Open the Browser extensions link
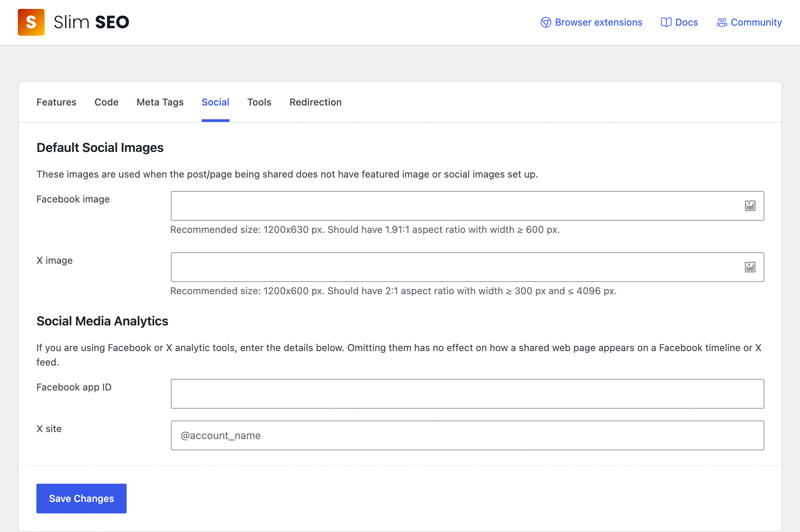This screenshot has width=800, height=532. 591,22
